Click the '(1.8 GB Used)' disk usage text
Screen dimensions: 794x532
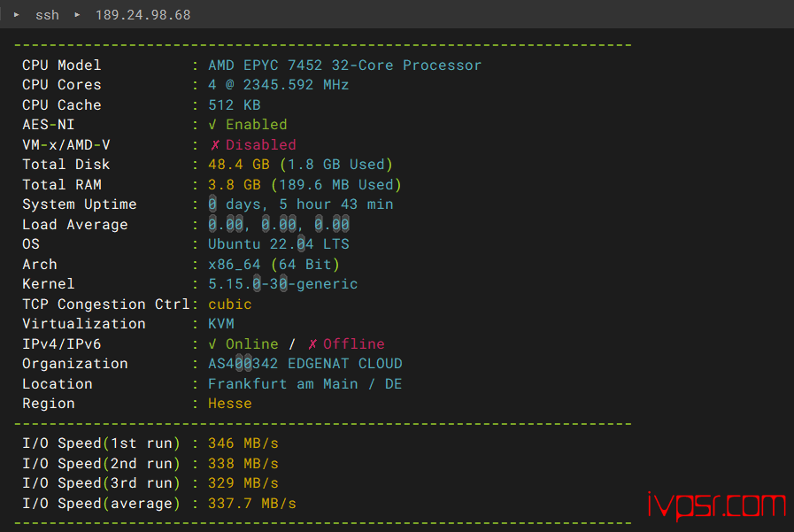[335, 165]
